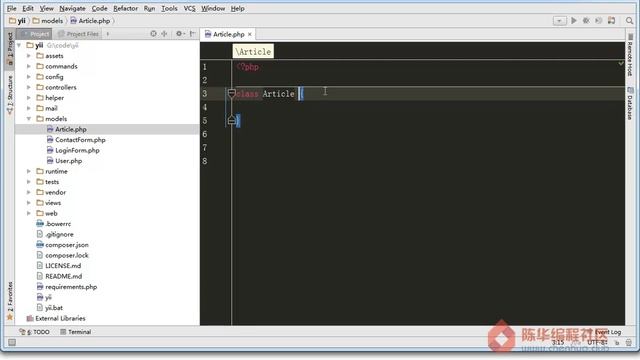Open the Help menu
Viewport: 640px width, 360px height.
tap(237, 8)
